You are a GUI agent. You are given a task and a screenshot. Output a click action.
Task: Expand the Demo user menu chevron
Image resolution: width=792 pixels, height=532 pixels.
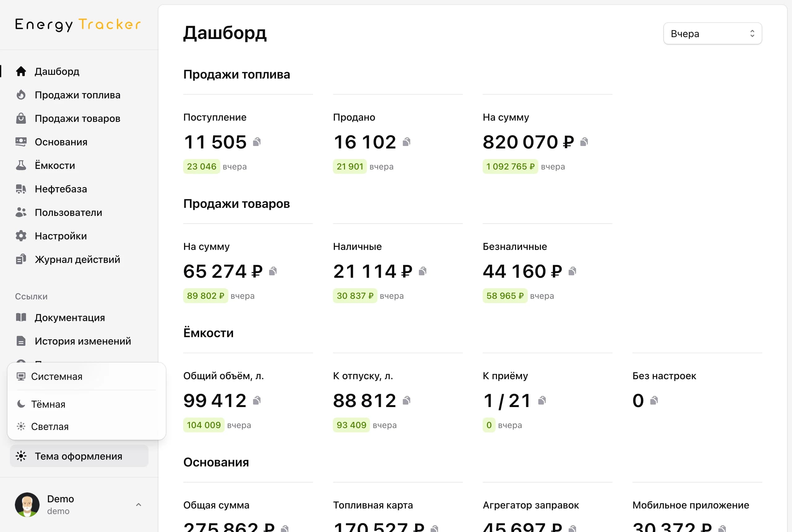[139, 504]
